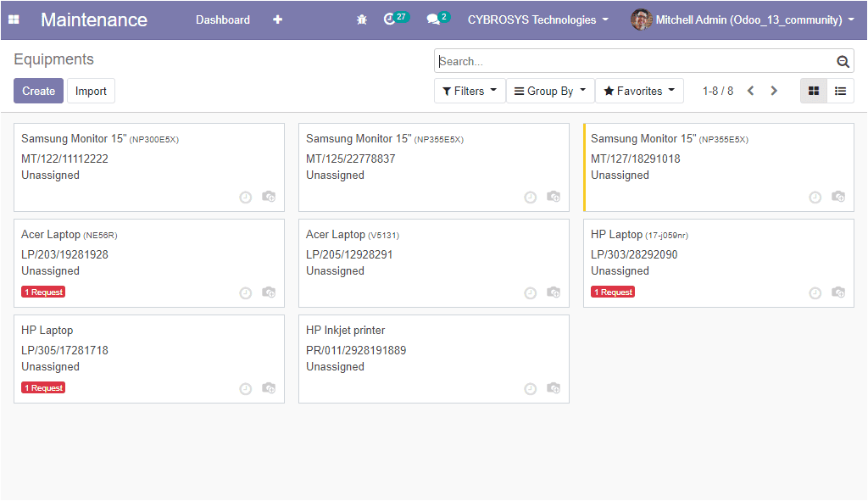Viewport: 868px width, 501px height.
Task: Open the Dashboard menu
Action: (223, 20)
